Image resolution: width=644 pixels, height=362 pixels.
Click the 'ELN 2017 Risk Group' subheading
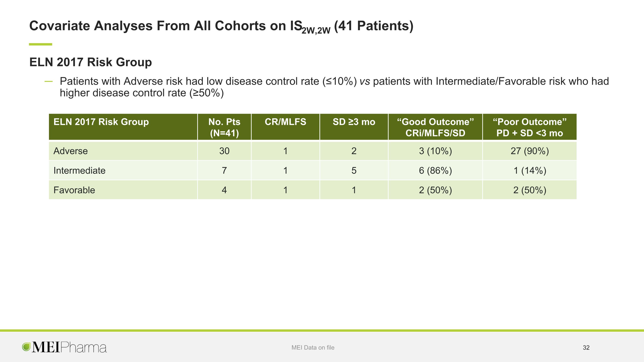(x=91, y=62)
